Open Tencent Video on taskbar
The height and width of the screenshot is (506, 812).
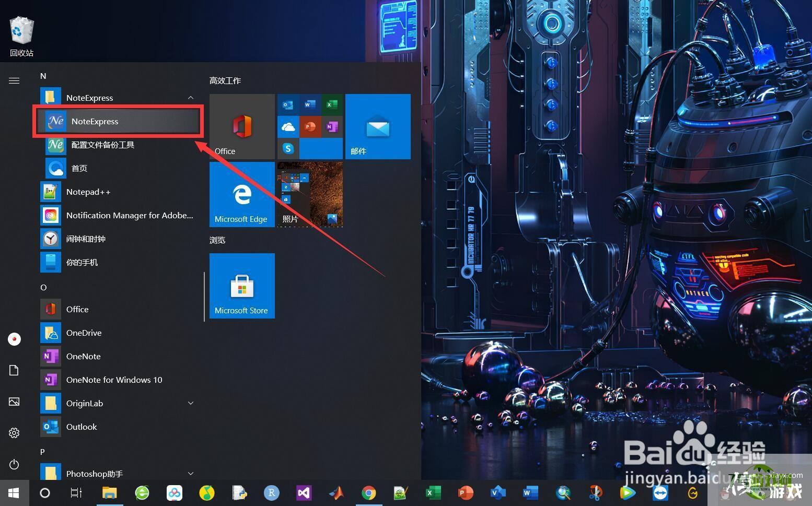(x=628, y=492)
